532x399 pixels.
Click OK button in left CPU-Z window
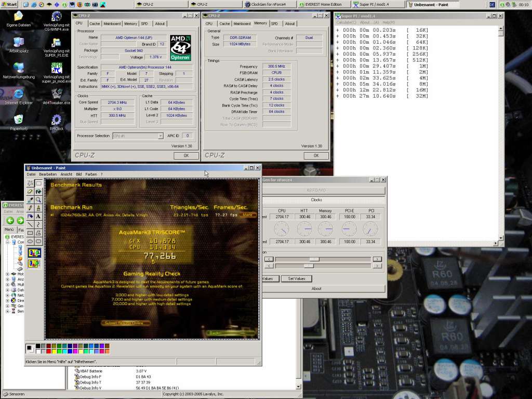click(x=186, y=155)
